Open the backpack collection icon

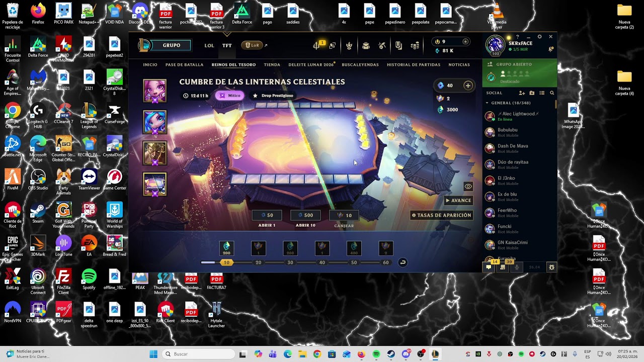[x=366, y=46]
